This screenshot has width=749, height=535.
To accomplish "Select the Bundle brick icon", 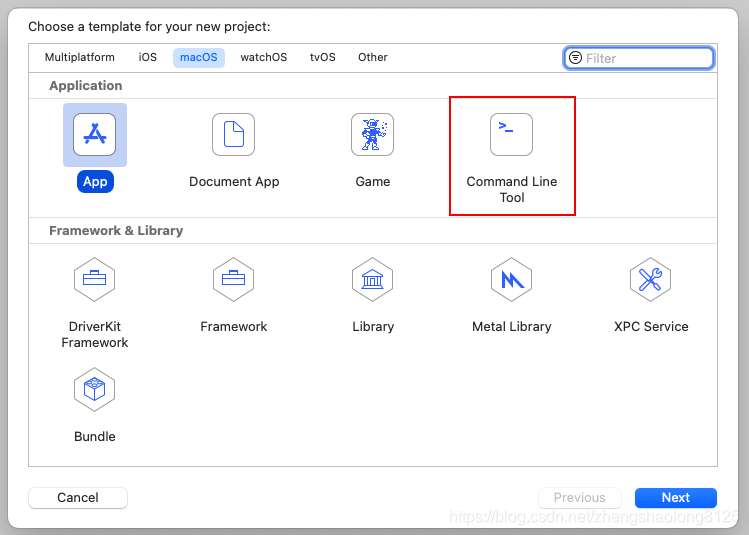I will coord(95,389).
